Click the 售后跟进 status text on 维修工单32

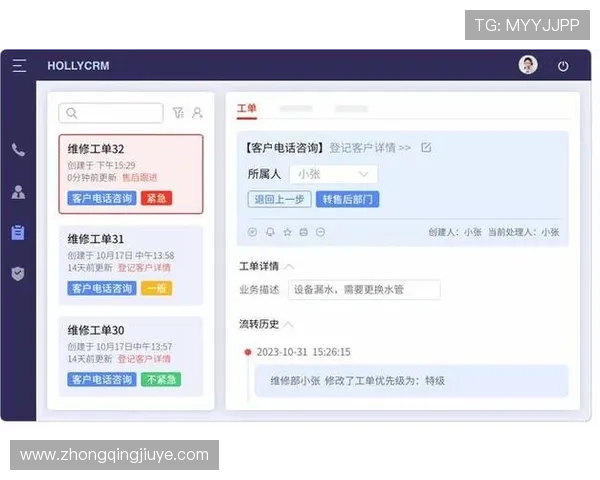tap(140, 178)
